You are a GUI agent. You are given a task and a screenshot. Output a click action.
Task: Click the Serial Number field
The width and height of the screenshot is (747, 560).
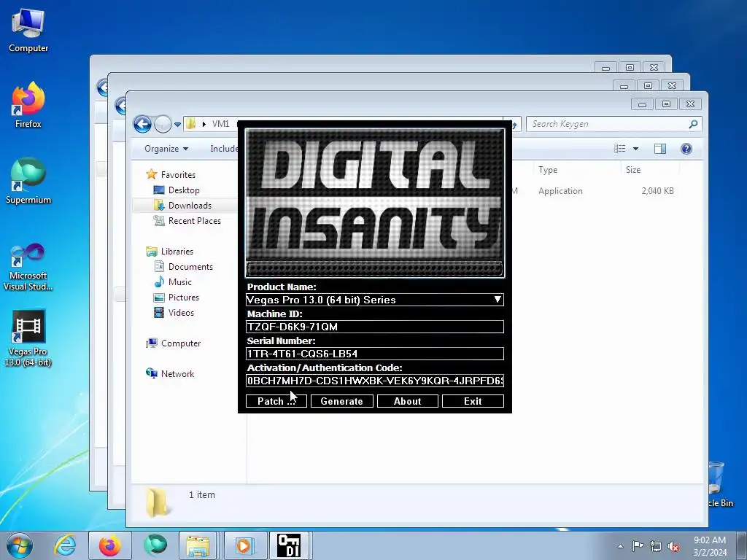point(374,354)
